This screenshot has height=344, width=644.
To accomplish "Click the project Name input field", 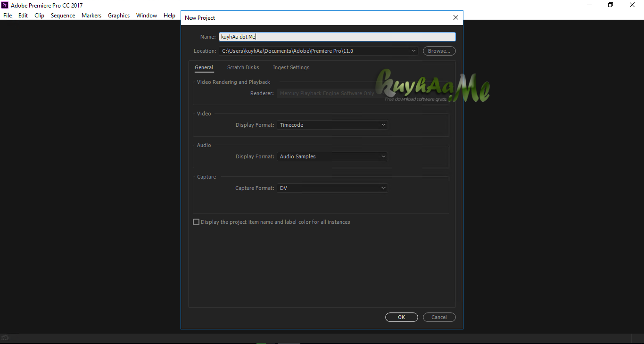I will 337,37.
